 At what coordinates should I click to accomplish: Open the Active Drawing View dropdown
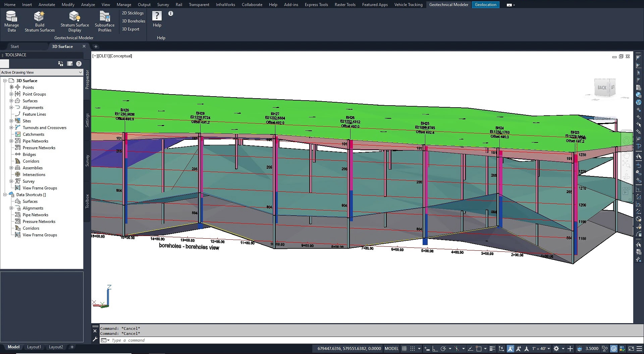tap(80, 72)
